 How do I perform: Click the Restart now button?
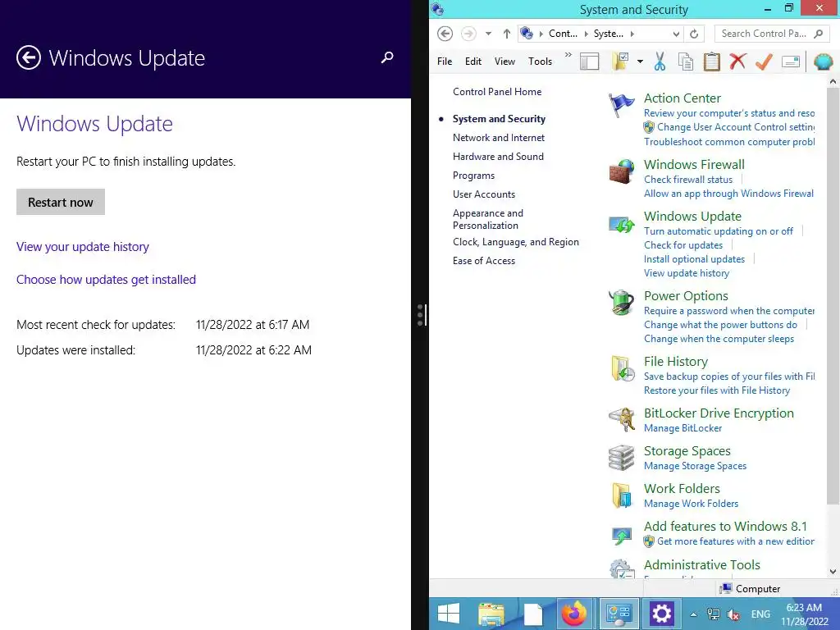tap(61, 202)
